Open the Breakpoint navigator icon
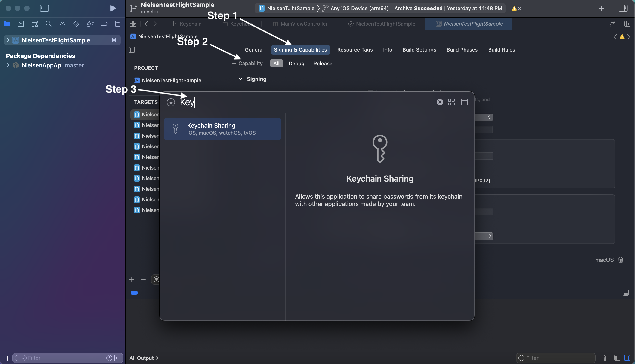Screen dimensions: 635x364 [x=104, y=24]
